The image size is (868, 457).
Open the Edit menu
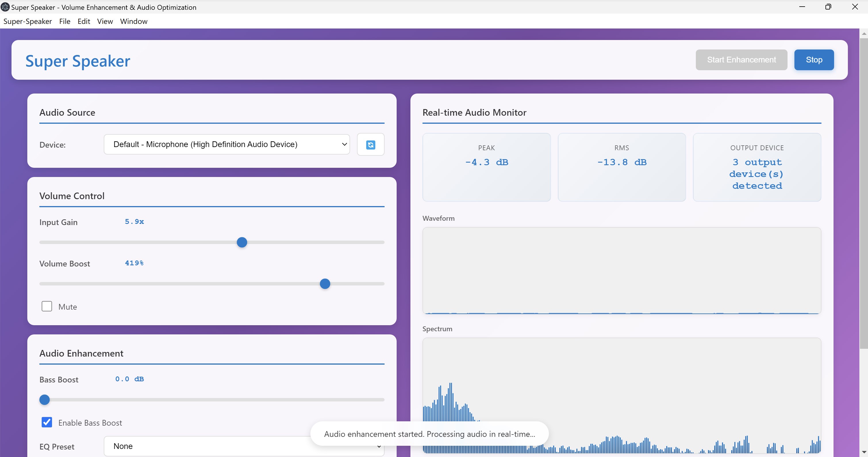click(83, 21)
